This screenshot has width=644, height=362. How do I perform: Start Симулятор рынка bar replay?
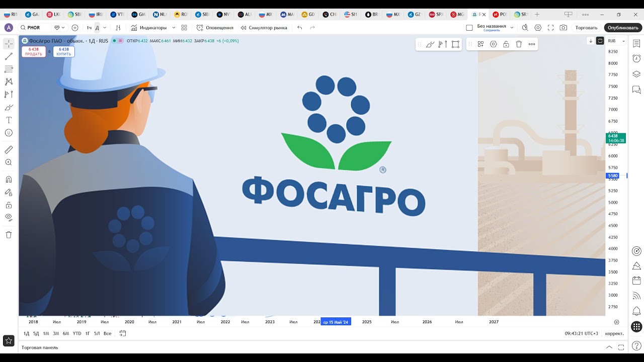(264, 28)
